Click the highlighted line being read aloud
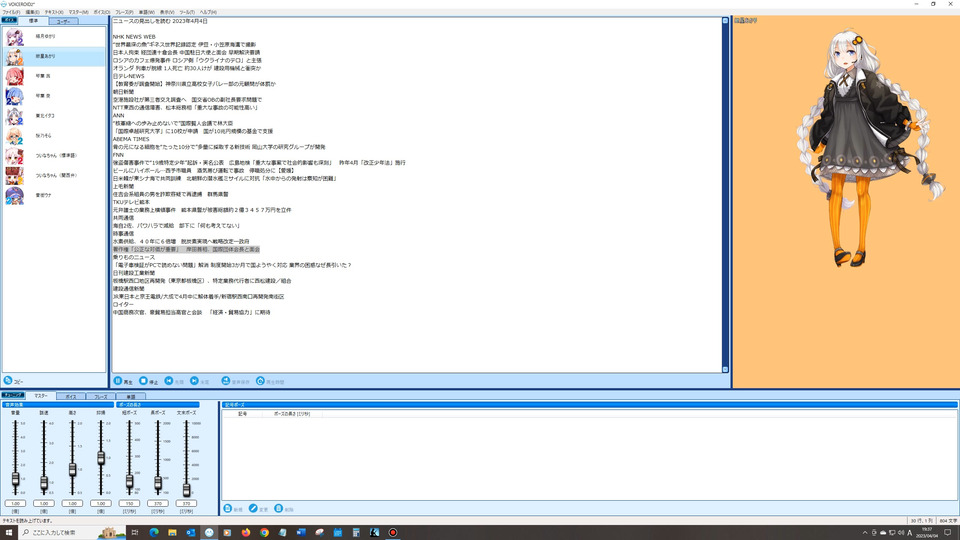This screenshot has height=540, width=960. coord(186,249)
